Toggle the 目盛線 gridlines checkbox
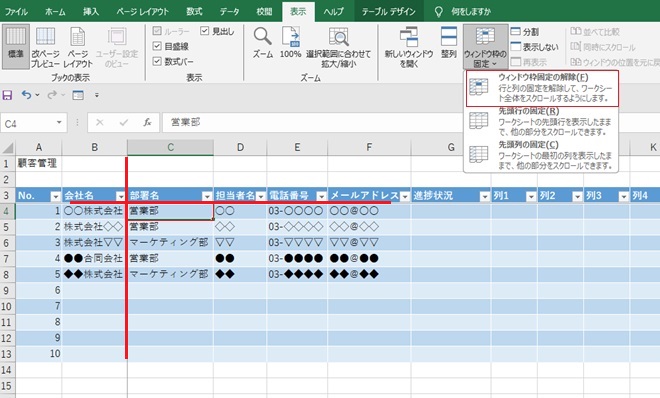Screen dimensions: 660x398 (x=157, y=46)
